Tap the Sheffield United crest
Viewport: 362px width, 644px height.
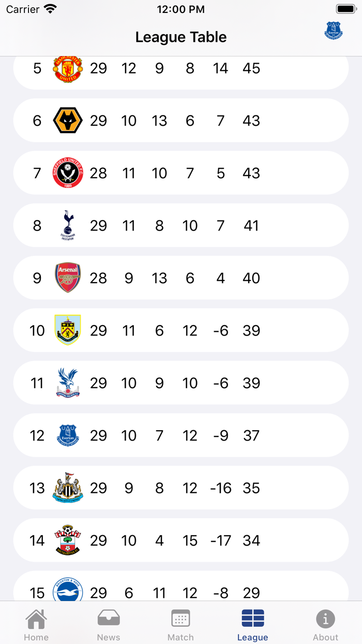pyautogui.click(x=68, y=173)
